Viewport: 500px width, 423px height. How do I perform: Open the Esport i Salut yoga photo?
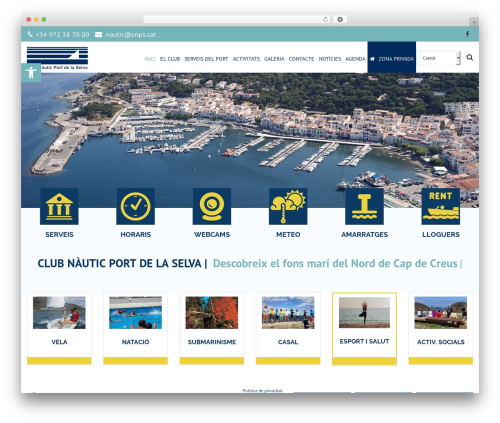364,312
